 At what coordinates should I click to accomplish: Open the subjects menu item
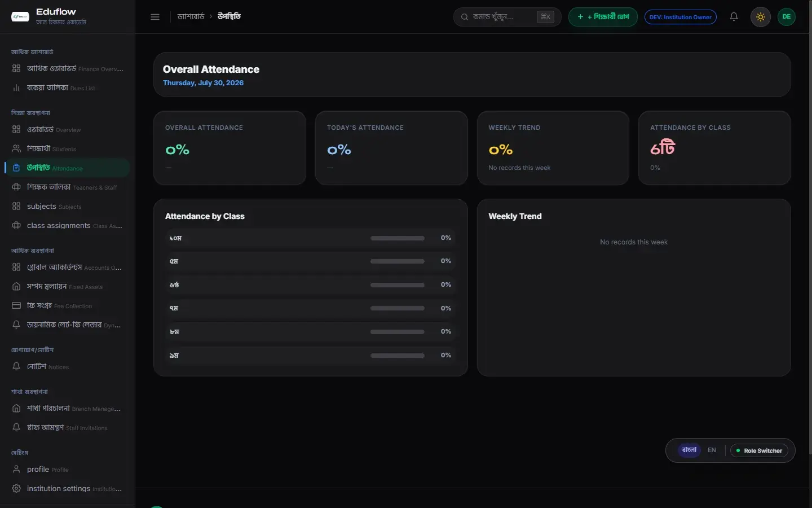coord(68,206)
